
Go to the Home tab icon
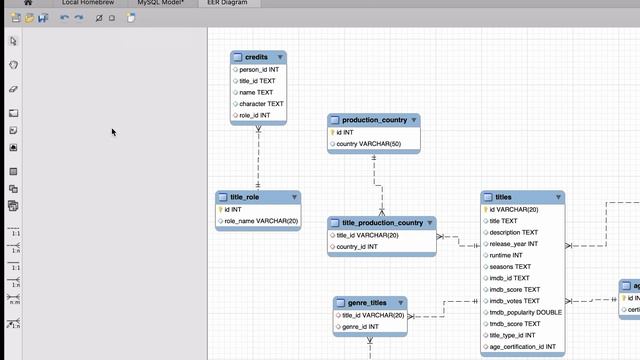point(28,2)
